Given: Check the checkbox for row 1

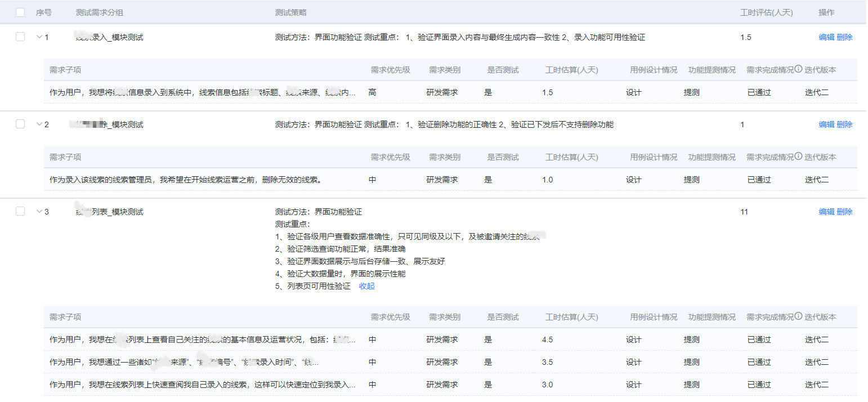Looking at the screenshot, I should pyautogui.click(x=20, y=37).
